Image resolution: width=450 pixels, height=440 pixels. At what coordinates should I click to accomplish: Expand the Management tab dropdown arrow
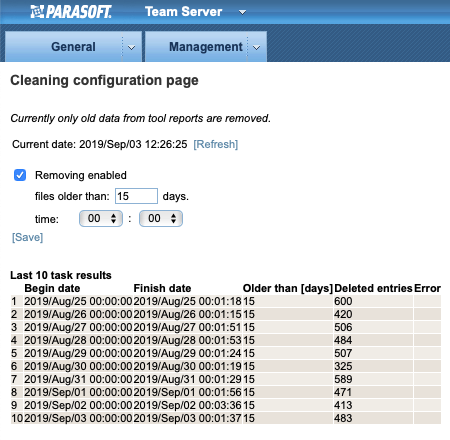pyautogui.click(x=256, y=47)
